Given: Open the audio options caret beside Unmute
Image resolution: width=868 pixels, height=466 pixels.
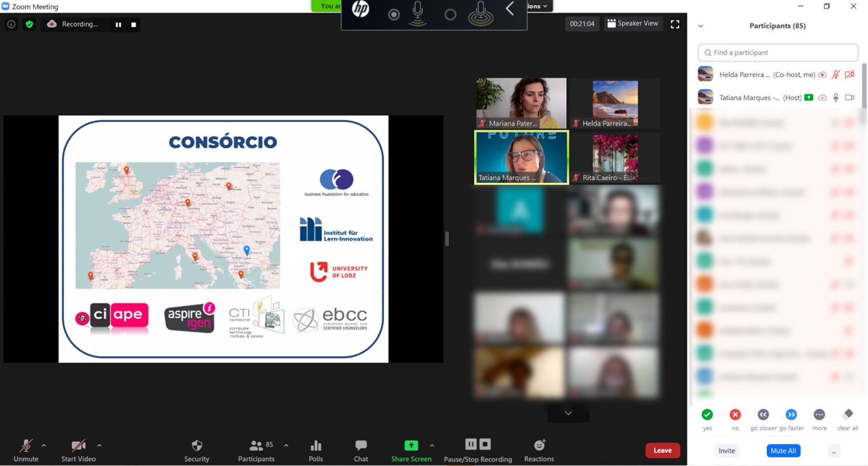Looking at the screenshot, I should click(44, 446).
